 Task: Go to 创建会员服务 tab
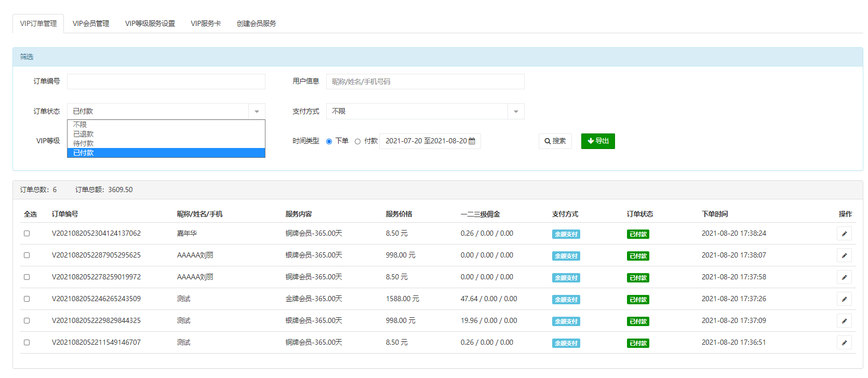(256, 23)
